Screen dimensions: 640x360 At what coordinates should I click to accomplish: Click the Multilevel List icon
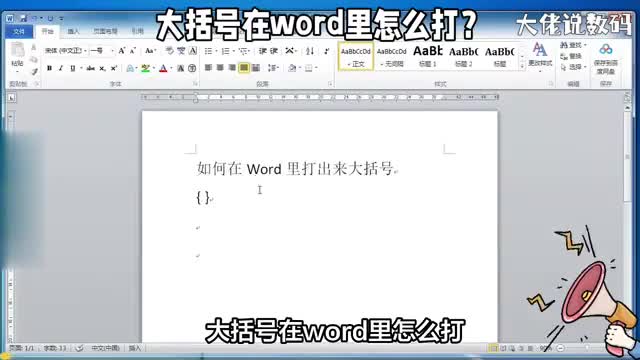point(243,51)
